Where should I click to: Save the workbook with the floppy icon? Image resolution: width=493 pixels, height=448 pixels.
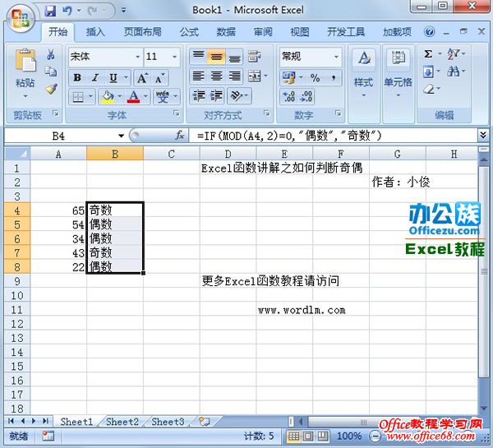(x=50, y=11)
